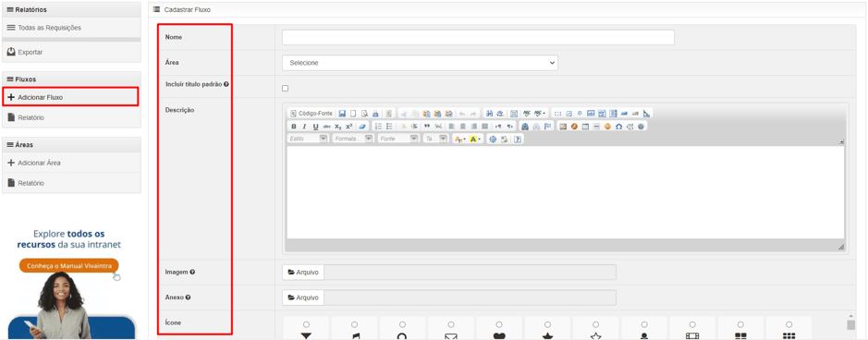Click the Blockquote icon
This screenshot has width=868, height=340.
[427, 127]
